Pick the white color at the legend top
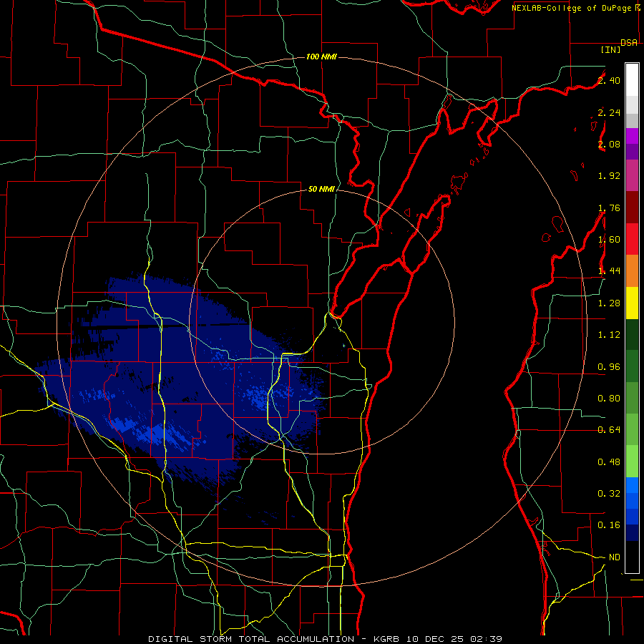 click(632, 80)
